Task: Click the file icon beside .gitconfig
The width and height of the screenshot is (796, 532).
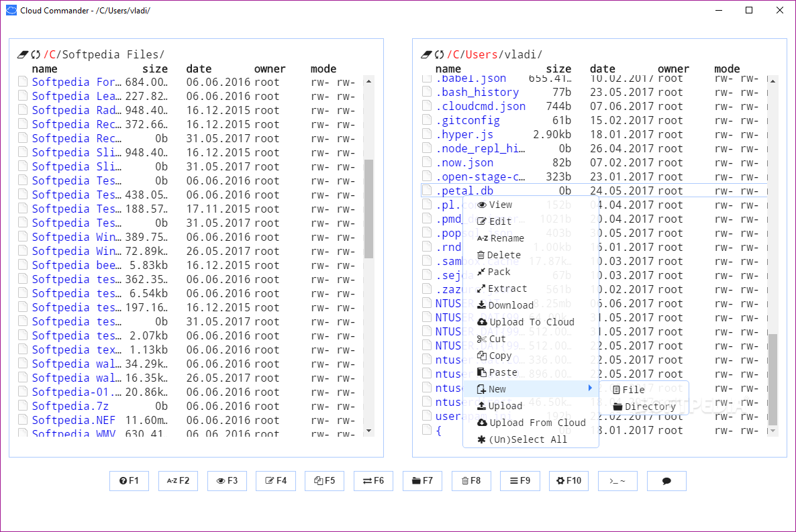Action: point(427,120)
